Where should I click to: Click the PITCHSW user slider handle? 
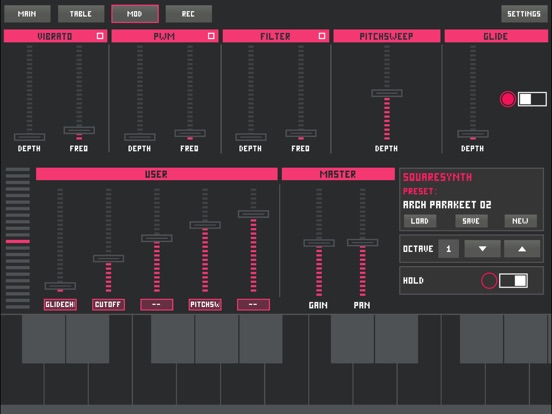click(x=205, y=225)
